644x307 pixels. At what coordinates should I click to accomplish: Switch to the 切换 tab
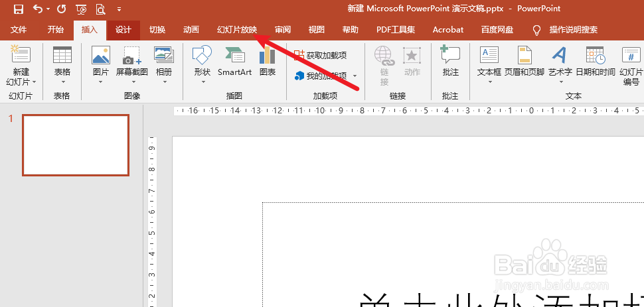coord(157,30)
